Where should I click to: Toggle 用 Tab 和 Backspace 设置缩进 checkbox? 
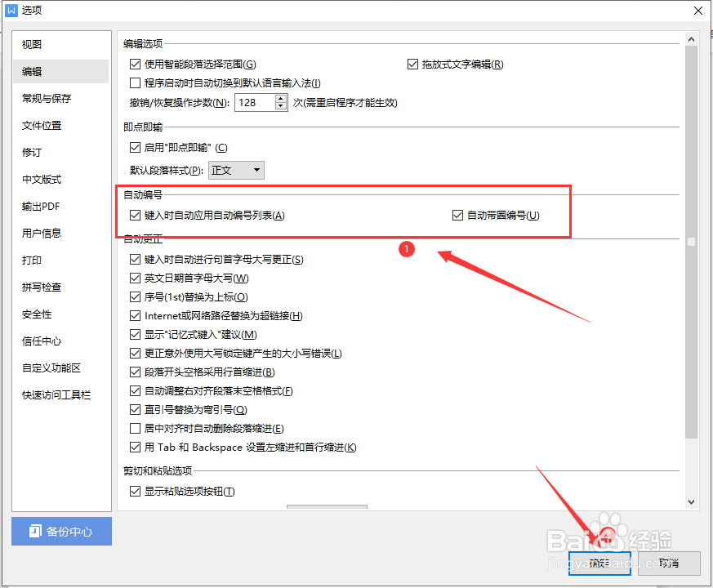coord(135,447)
